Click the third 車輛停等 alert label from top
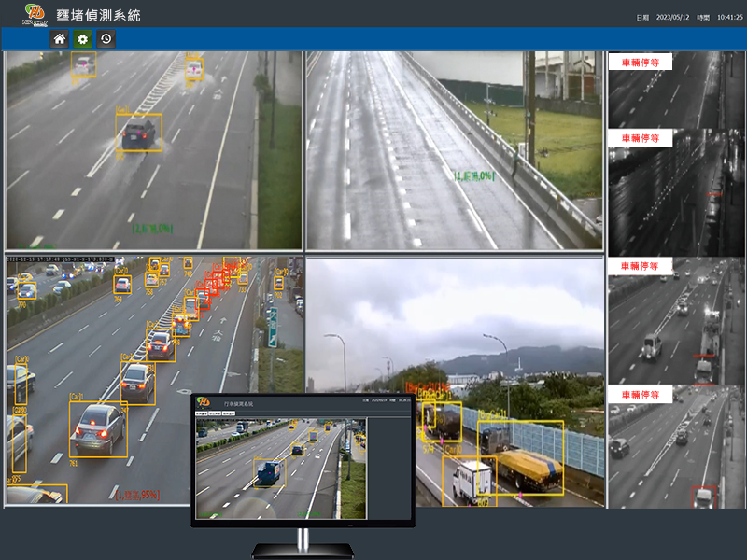 click(640, 267)
